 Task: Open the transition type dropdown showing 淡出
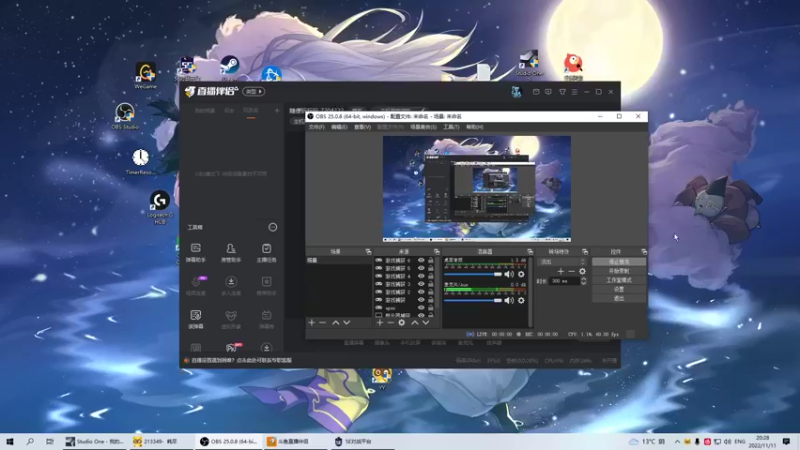562,262
